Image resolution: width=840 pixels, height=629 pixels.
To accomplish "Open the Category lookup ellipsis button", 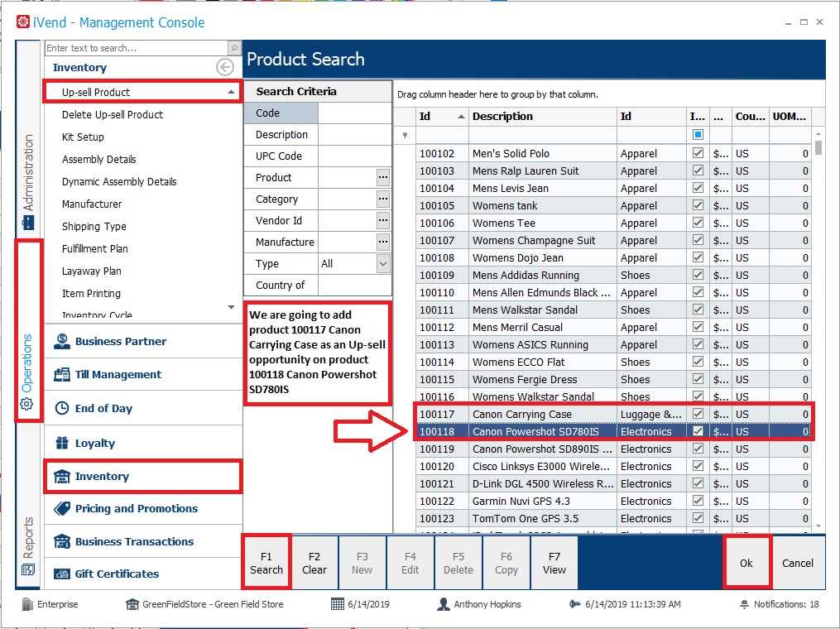I will point(382,199).
